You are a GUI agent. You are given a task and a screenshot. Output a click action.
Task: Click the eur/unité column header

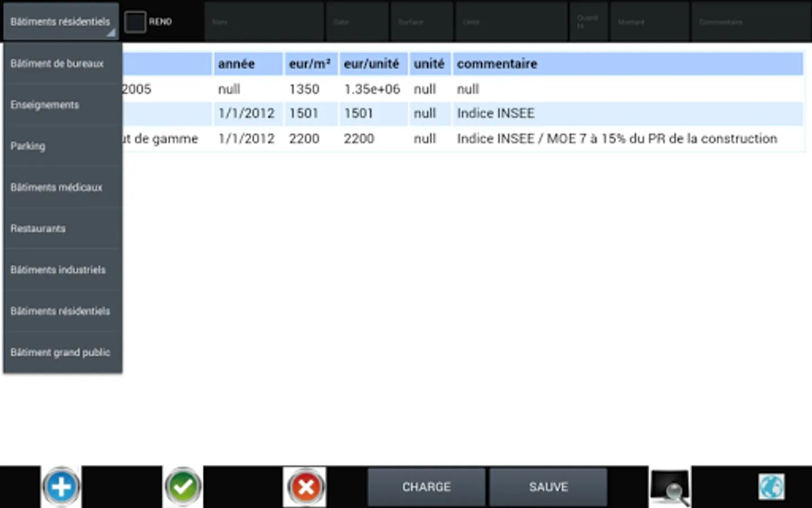point(373,64)
